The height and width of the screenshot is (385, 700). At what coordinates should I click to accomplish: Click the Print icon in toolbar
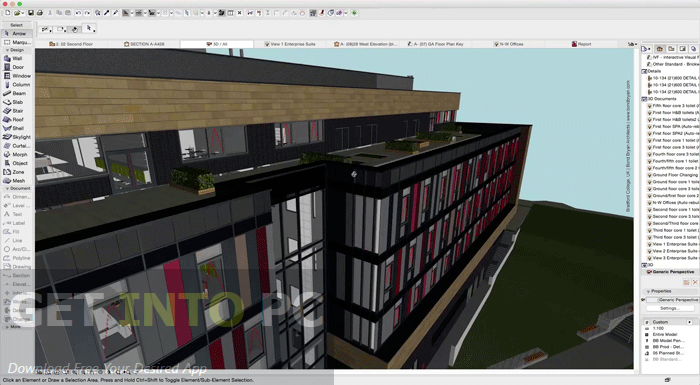(x=39, y=13)
